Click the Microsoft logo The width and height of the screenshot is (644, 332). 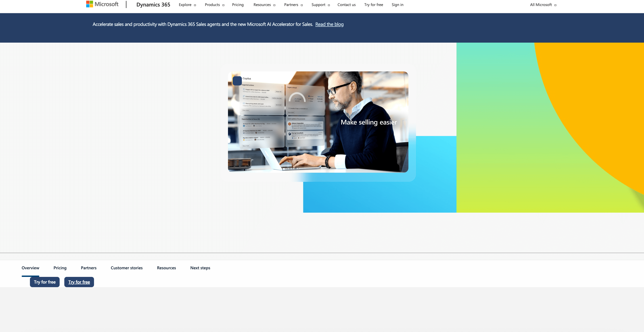click(x=102, y=4)
